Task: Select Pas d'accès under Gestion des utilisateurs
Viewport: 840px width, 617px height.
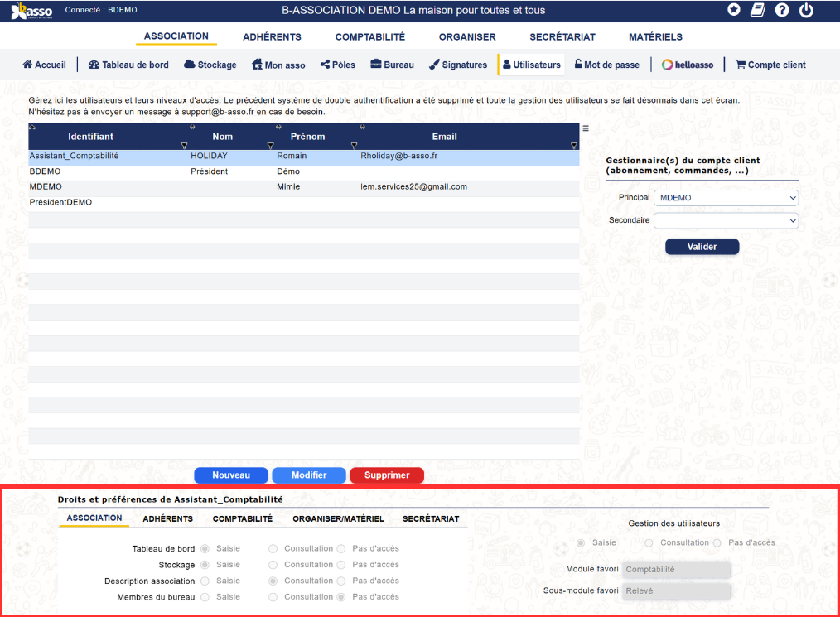Action: coord(717,543)
